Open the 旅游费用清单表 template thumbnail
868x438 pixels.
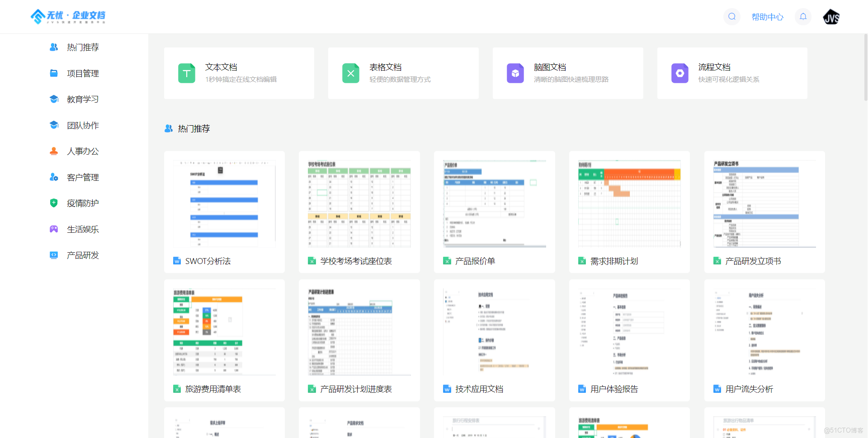tap(224, 332)
